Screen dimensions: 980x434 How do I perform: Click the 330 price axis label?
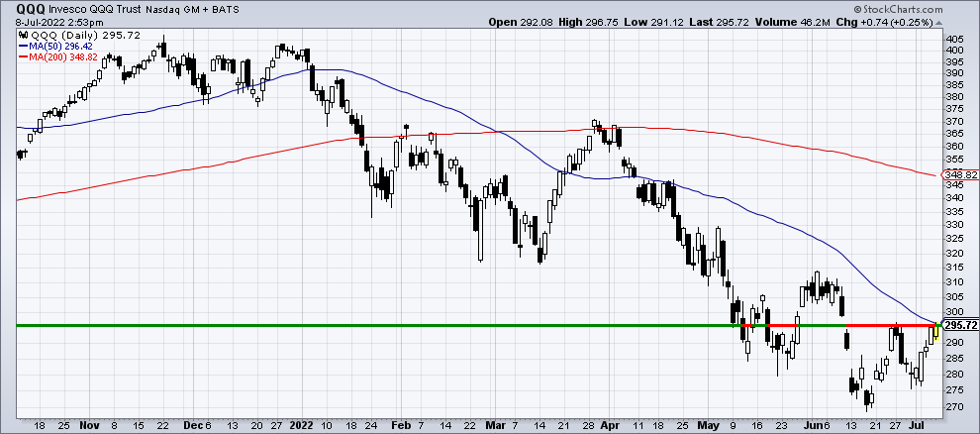pyautogui.click(x=952, y=225)
